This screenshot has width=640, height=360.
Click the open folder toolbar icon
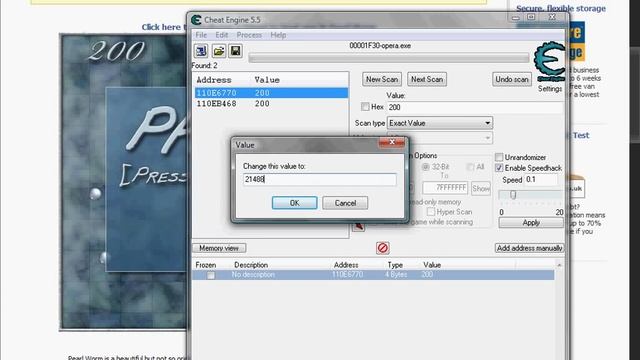pyautogui.click(x=218, y=51)
